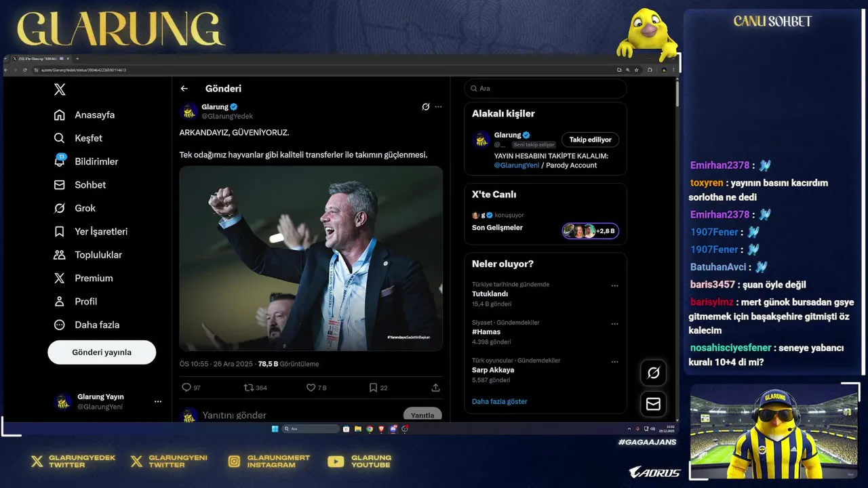Open the #Hamas trending topic
Screen dimensions: 868x488
(x=486, y=332)
